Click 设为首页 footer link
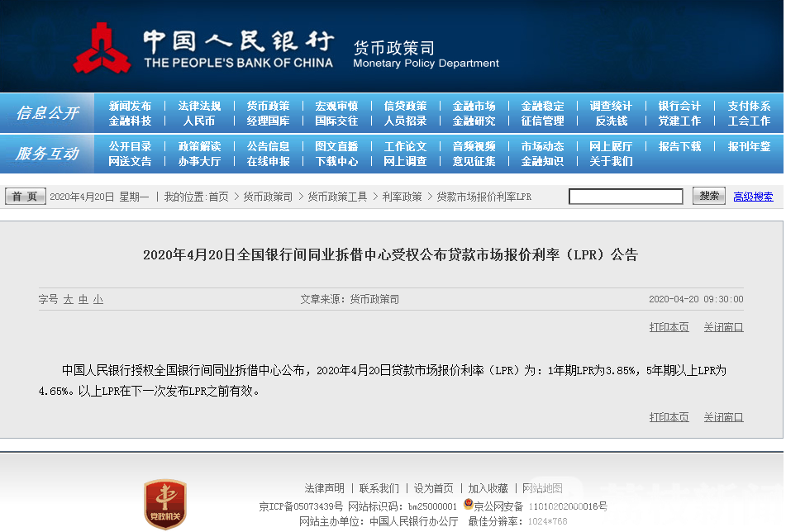786x532 pixels. [433, 488]
